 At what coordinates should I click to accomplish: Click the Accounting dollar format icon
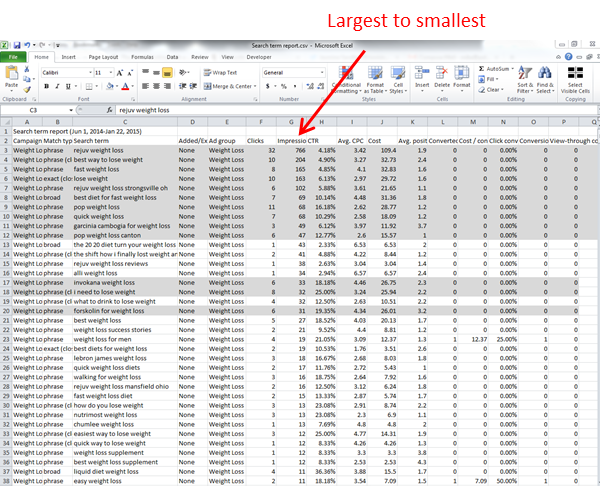(x=267, y=86)
